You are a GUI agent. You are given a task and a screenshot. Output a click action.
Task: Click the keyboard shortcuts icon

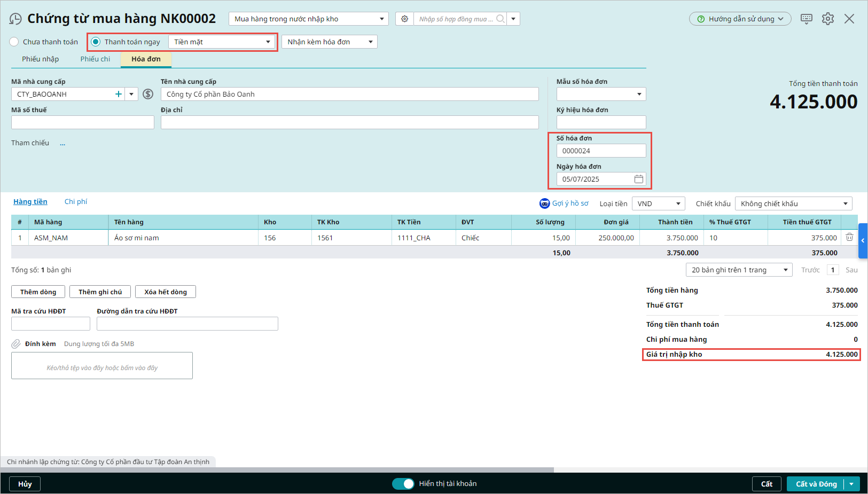coord(806,19)
